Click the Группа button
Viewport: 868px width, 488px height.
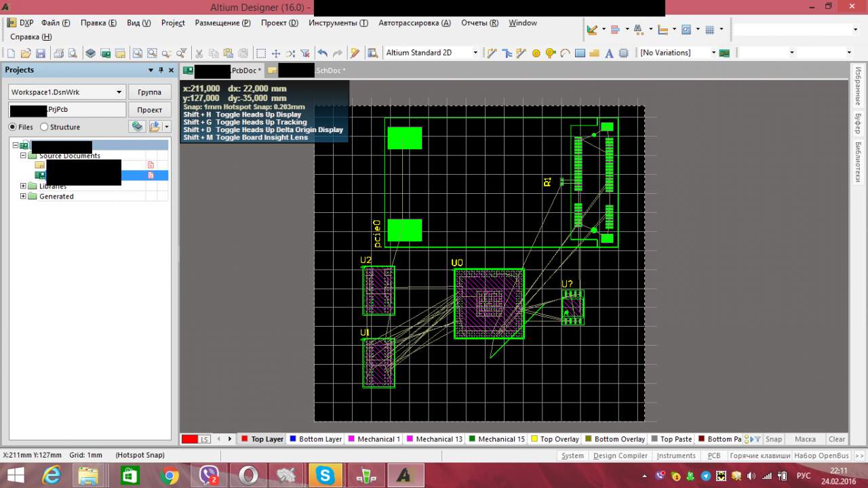click(x=149, y=92)
